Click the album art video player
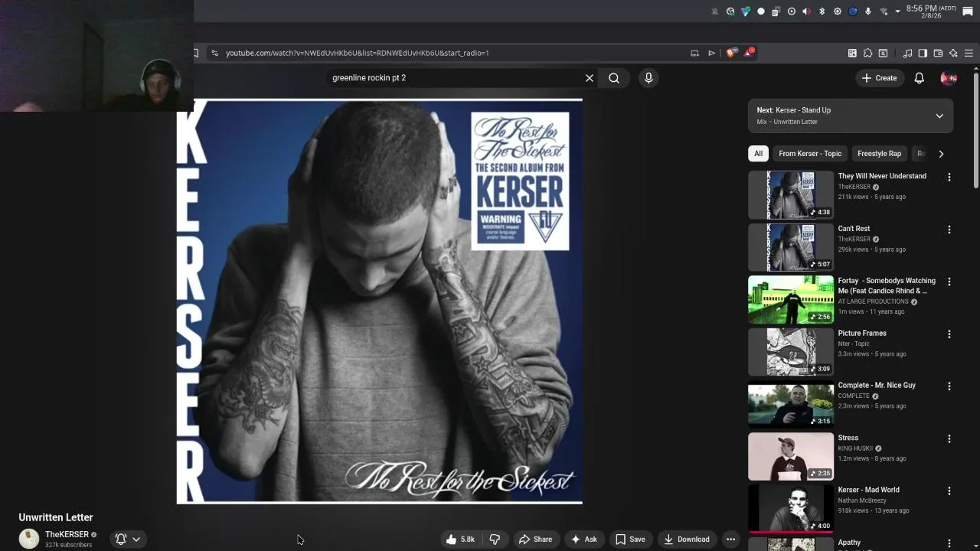Screen dimensions: 980x551 tap(380, 302)
